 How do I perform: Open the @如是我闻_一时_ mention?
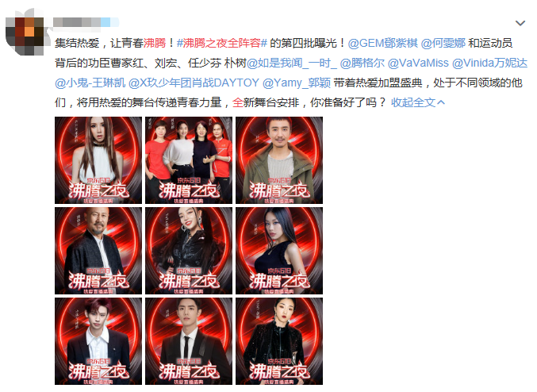[x=292, y=63]
